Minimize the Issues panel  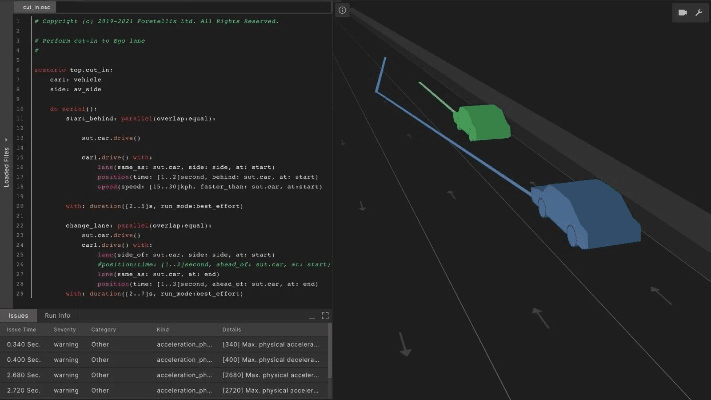pyautogui.click(x=311, y=315)
